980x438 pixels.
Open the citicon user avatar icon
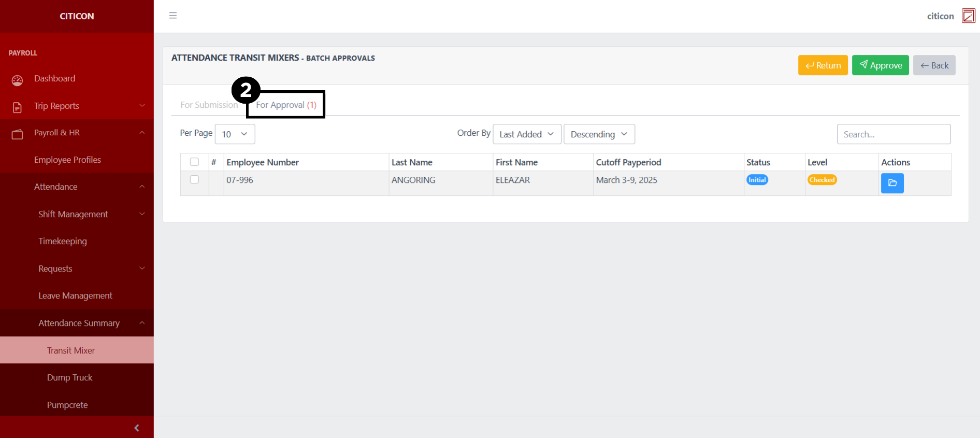click(968, 16)
